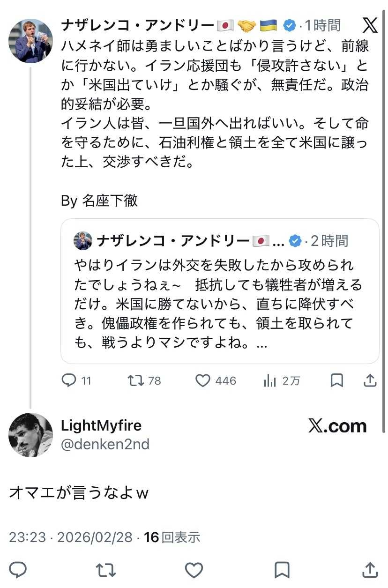Open the LightMyfire display name
Image resolution: width=388 pixels, height=588 pixels.
pyautogui.click(x=101, y=425)
